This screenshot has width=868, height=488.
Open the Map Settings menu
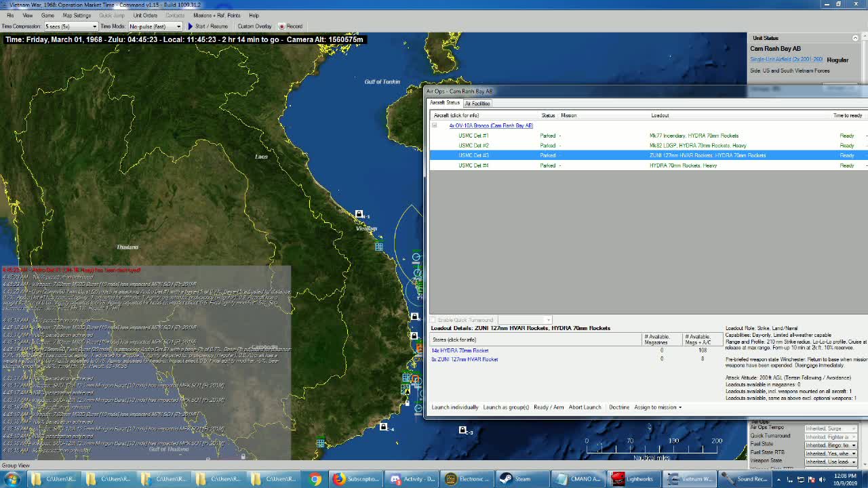[x=77, y=15]
